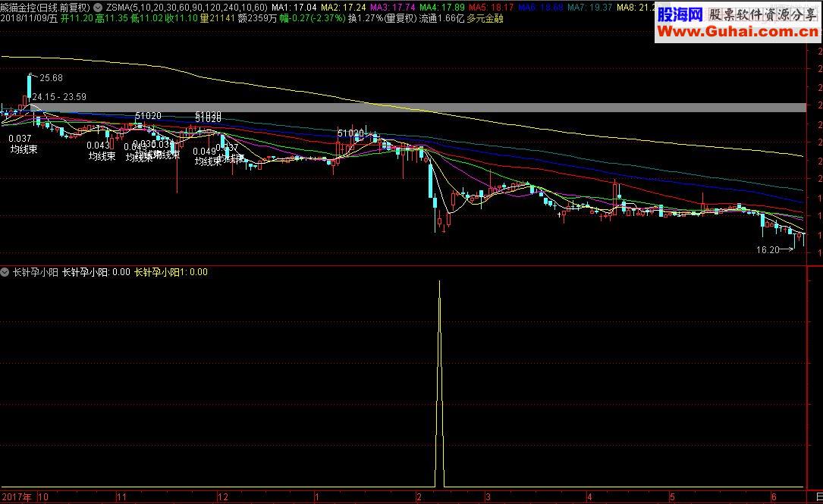
Task: Click the 日 period button at bottom right
Action: point(818,496)
